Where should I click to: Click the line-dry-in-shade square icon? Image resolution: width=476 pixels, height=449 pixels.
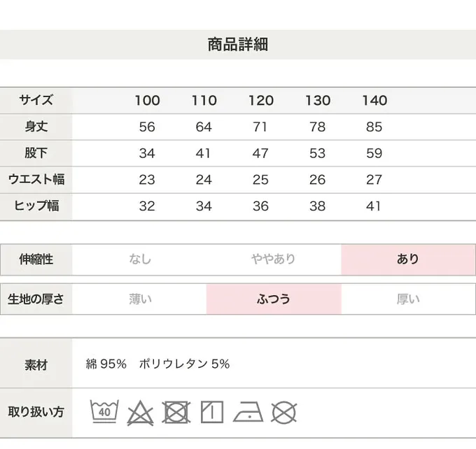(212, 413)
